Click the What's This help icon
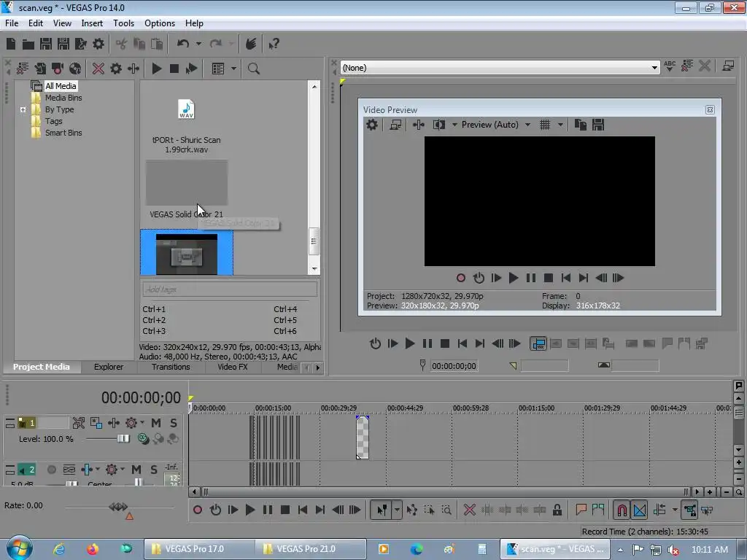Image resolution: width=747 pixels, height=560 pixels. 274,44
